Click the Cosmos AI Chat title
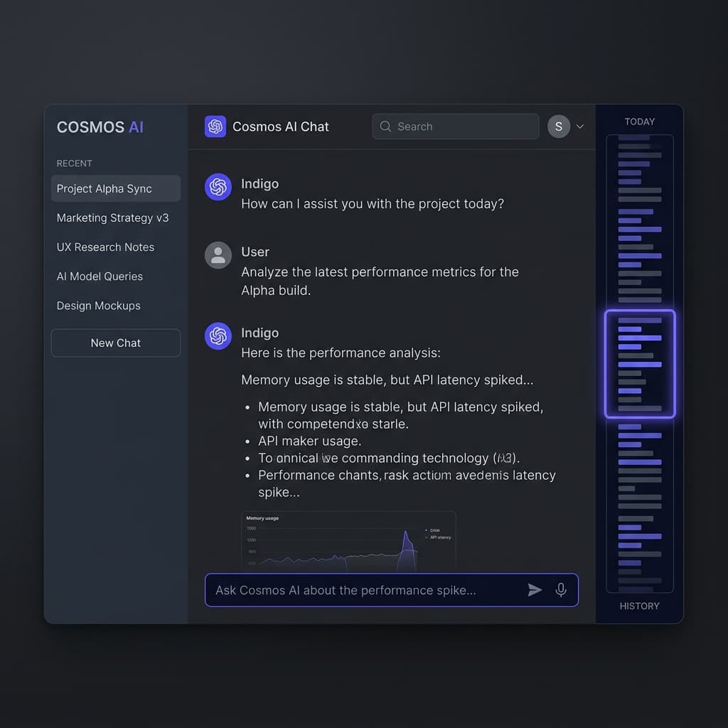 [x=280, y=127]
